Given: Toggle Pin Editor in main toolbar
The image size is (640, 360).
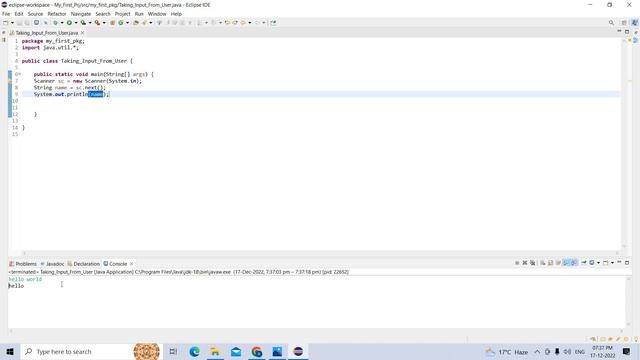Looking at the screenshot, I should pos(273,23).
